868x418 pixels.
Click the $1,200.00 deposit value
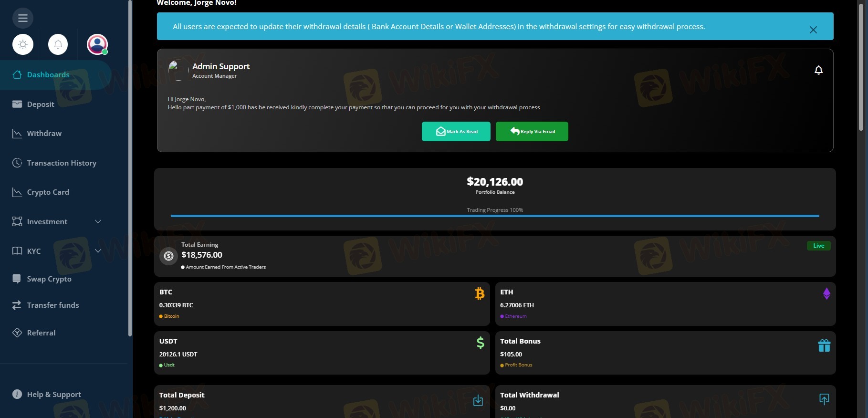pos(173,408)
